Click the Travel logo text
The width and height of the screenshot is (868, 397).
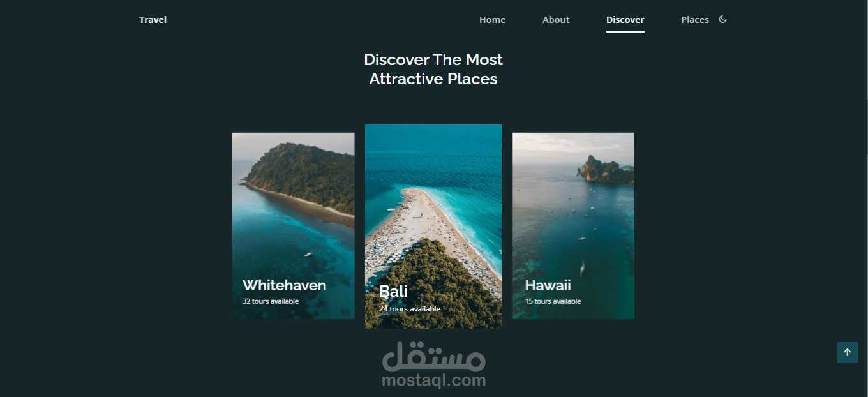click(x=153, y=20)
